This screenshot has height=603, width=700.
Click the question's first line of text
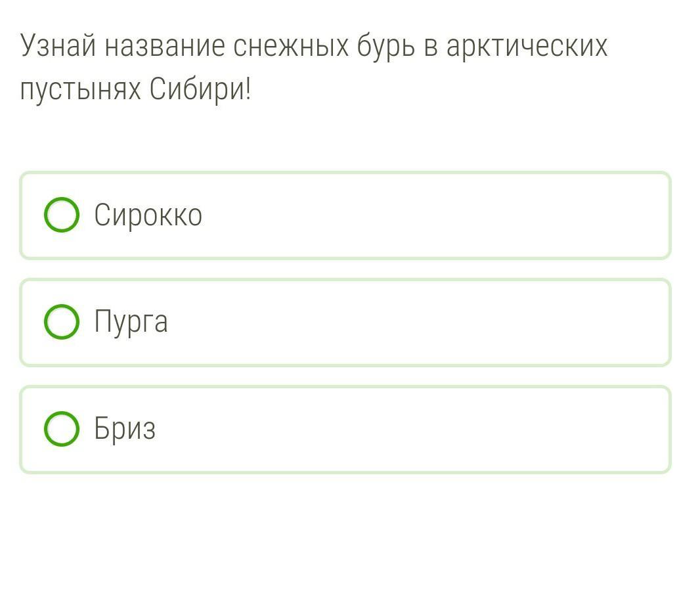[x=314, y=47]
